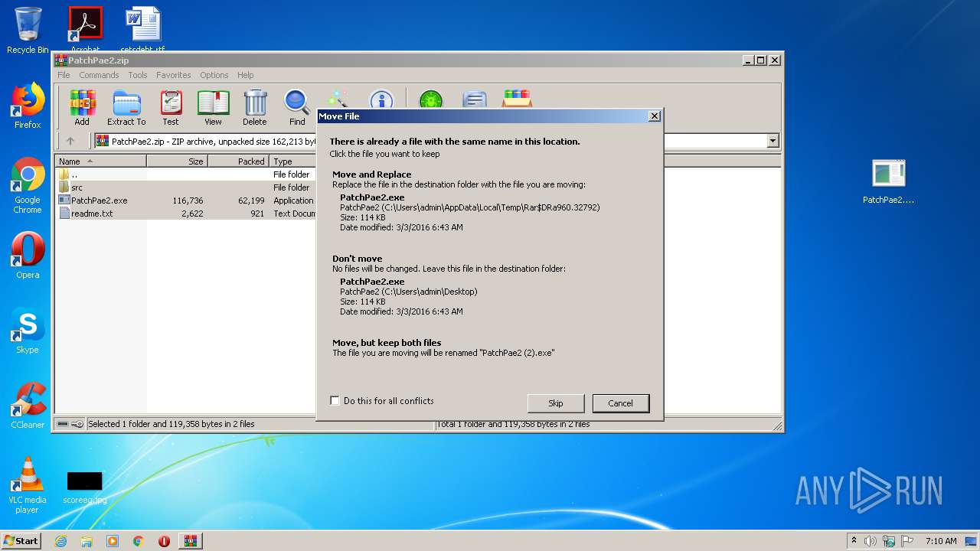The height and width of the screenshot is (551, 980).
Task: Choose Move, but keep both files
Action: [x=488, y=347]
